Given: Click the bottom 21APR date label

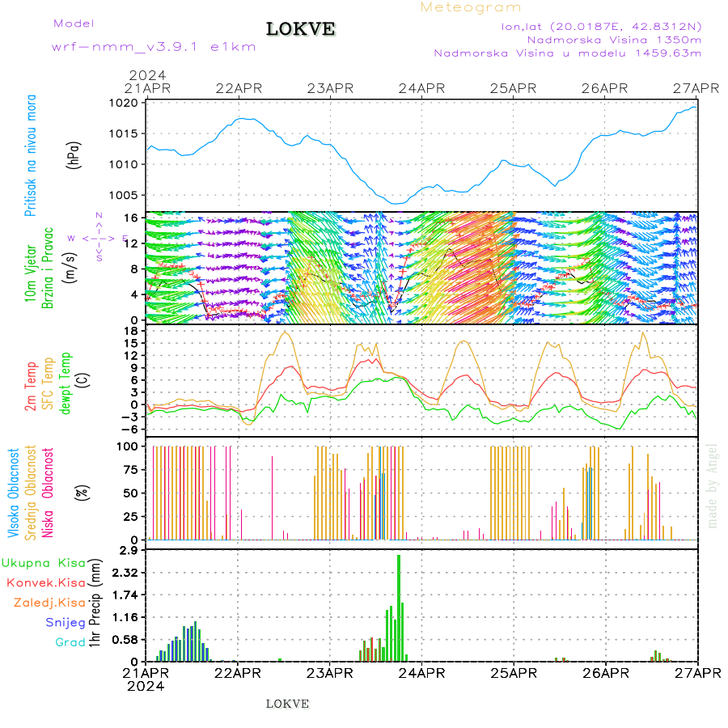Looking at the screenshot, I should pyautogui.click(x=146, y=673).
